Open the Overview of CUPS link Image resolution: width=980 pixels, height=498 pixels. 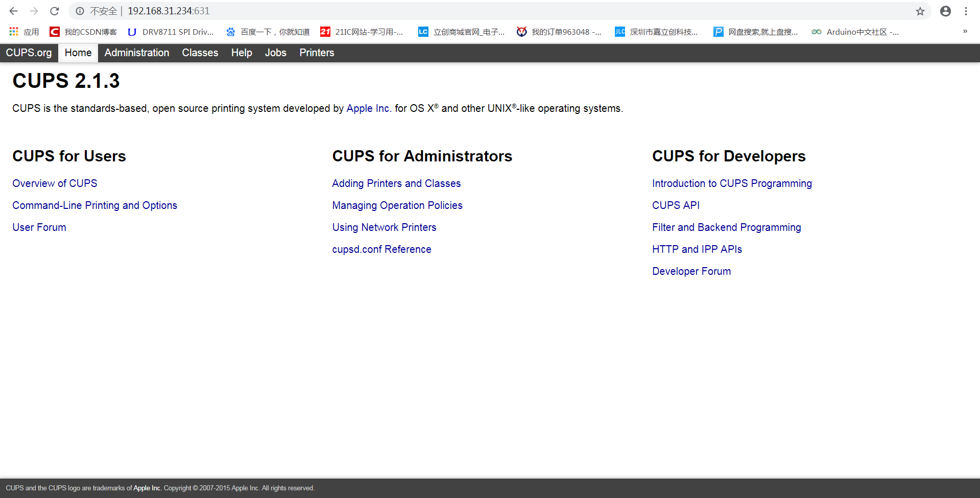tap(55, 183)
